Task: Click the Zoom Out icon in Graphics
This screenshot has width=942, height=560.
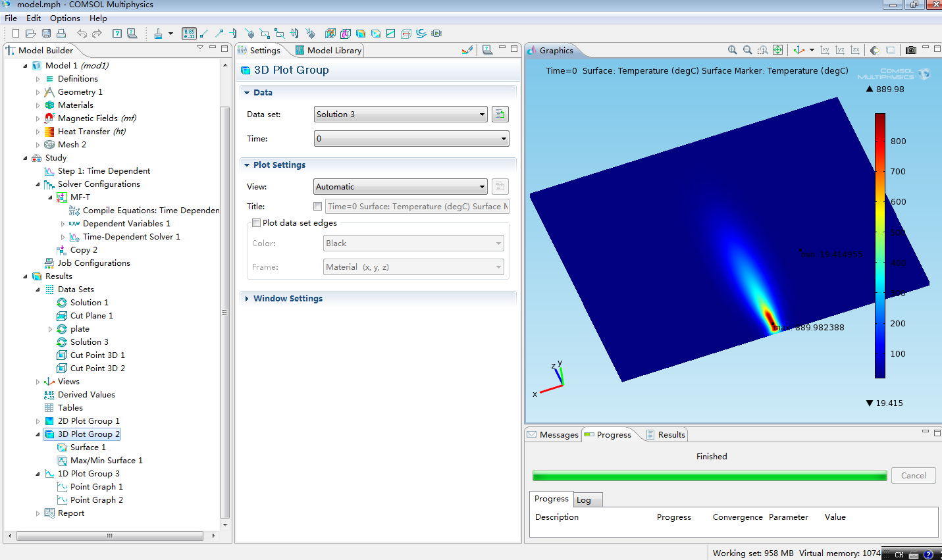Action: pos(747,50)
